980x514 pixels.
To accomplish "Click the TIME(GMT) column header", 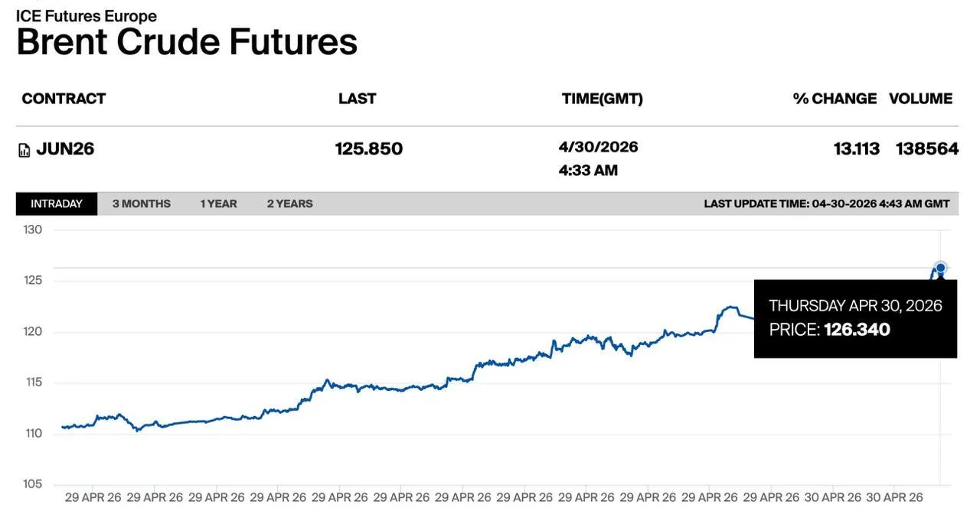I will pos(602,99).
